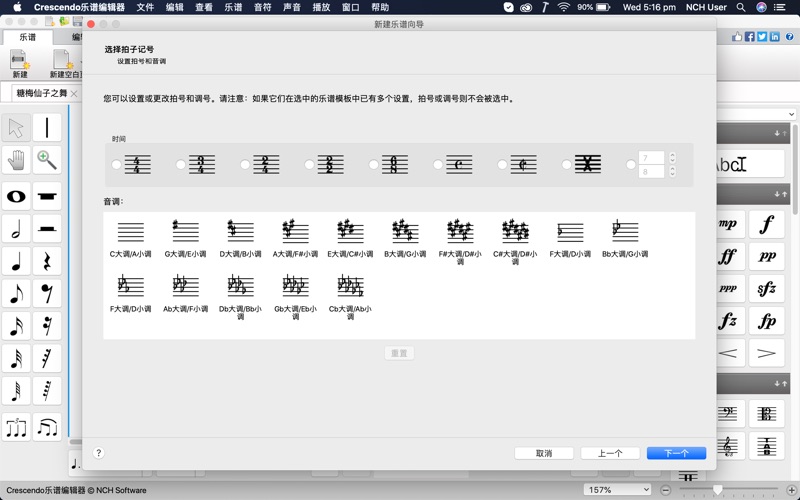
Task: Choose the G大调/E小调 key signature
Action: 185,238
